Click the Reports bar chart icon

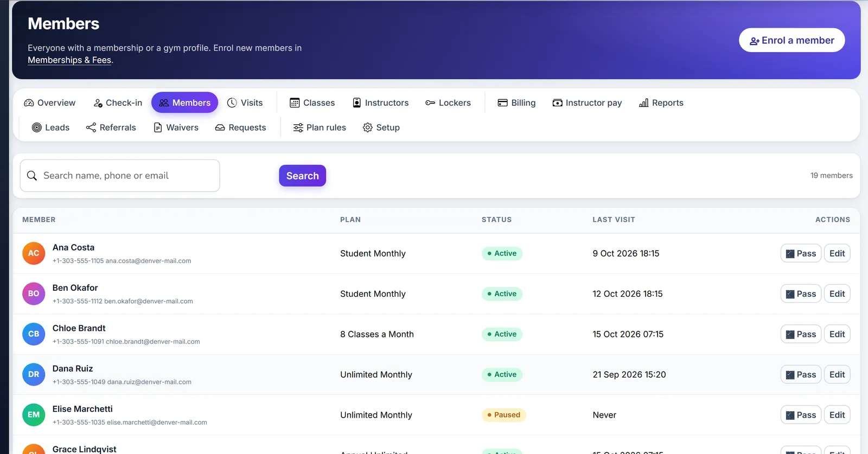click(644, 103)
